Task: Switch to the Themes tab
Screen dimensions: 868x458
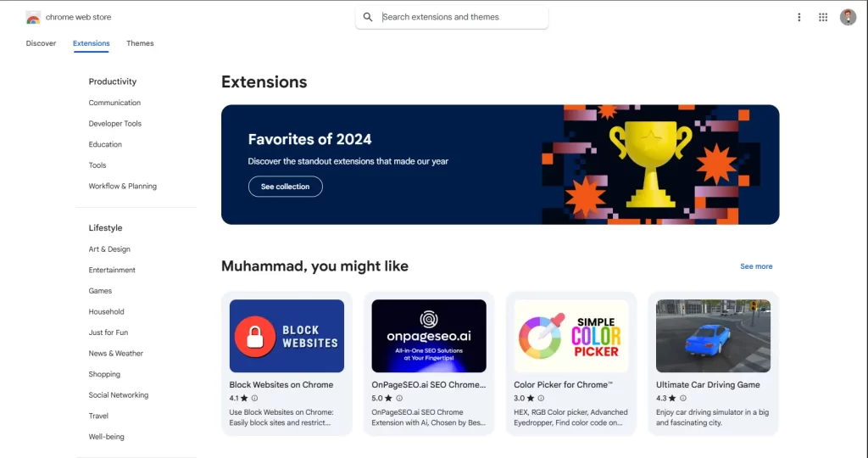Action: [x=140, y=43]
